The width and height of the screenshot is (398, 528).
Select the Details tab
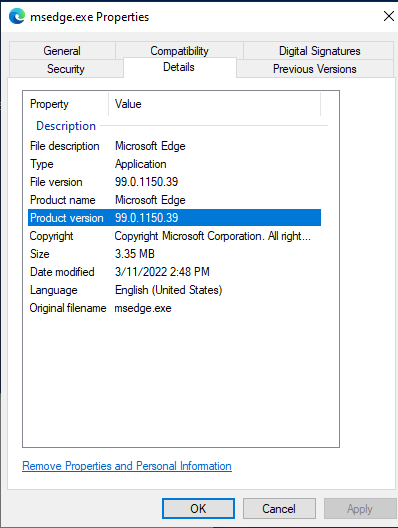tap(179, 67)
